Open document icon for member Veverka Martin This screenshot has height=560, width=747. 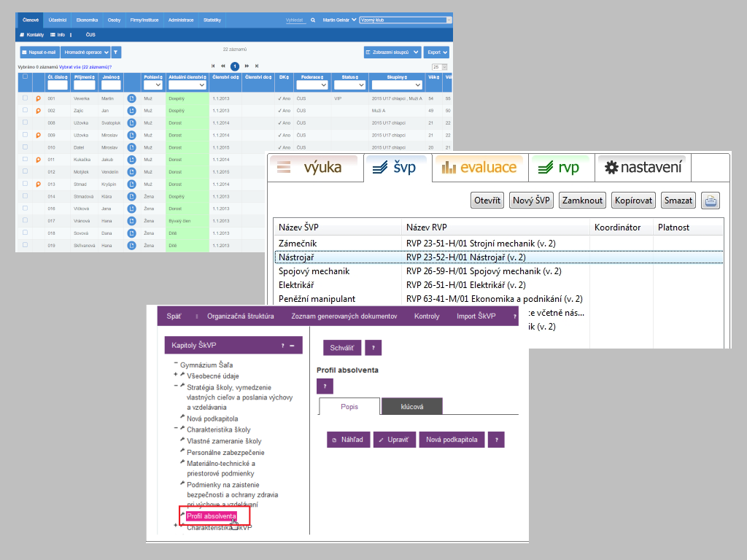point(131,98)
